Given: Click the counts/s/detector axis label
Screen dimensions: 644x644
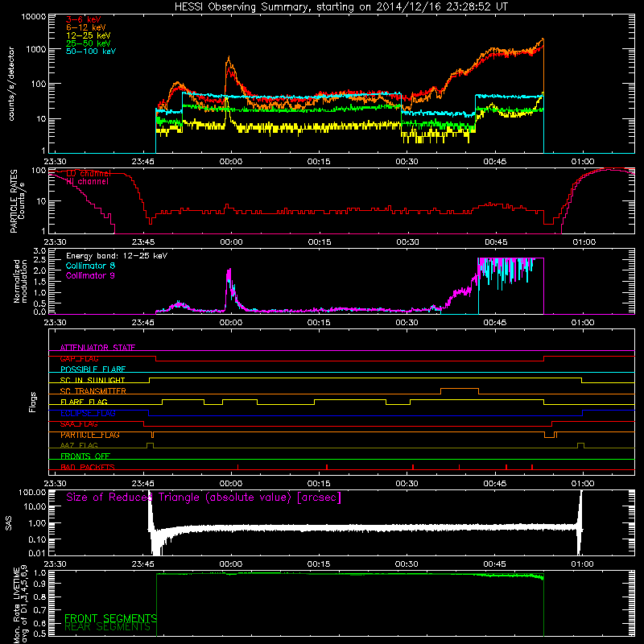Looking at the screenshot, I should 11,84.
